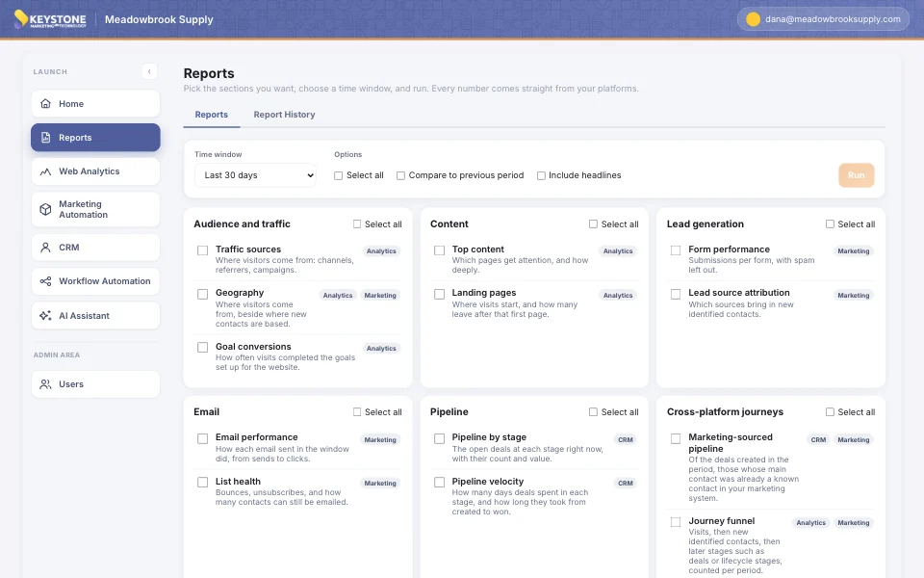Click the Marketing tag on List health
The width and height of the screenshot is (924, 578).
click(x=380, y=483)
